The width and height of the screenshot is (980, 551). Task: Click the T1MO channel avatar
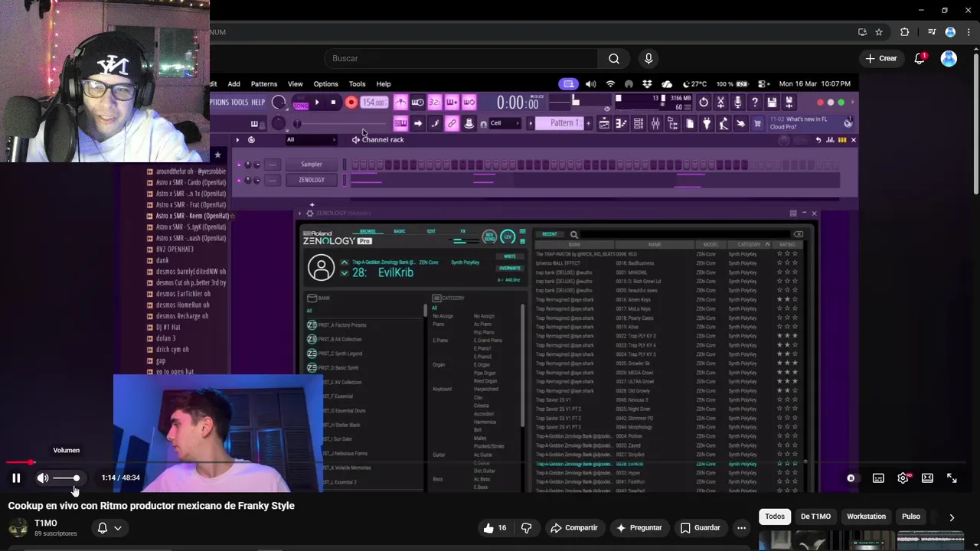click(18, 528)
